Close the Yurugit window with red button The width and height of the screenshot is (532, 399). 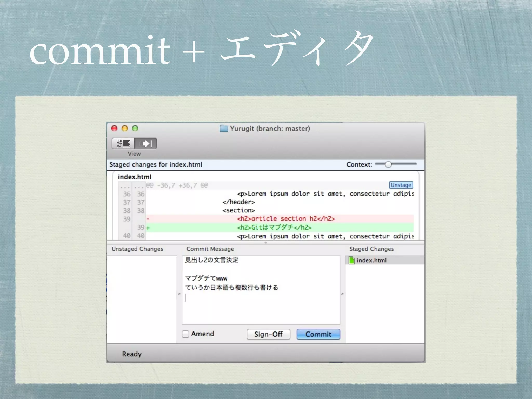tap(114, 128)
